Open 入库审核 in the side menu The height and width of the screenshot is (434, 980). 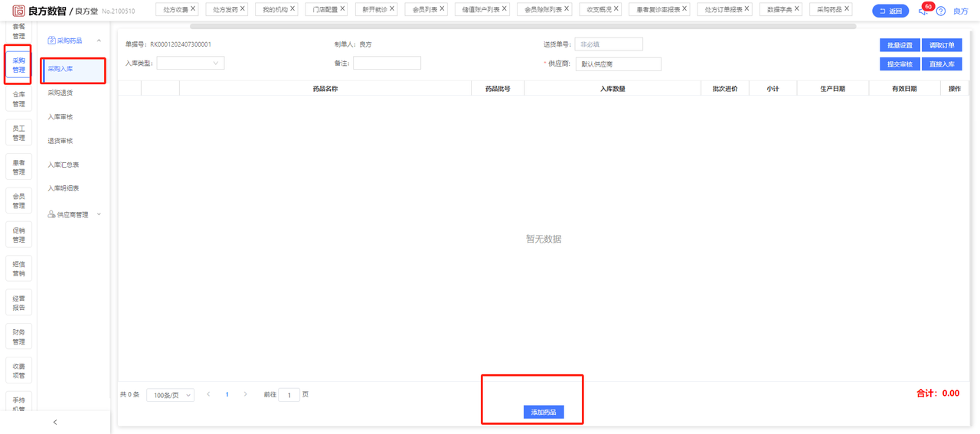point(60,117)
